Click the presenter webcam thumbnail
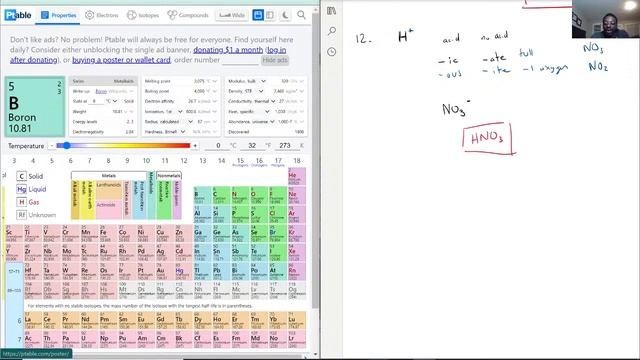640x360 pixels. pyautogui.click(x=606, y=19)
